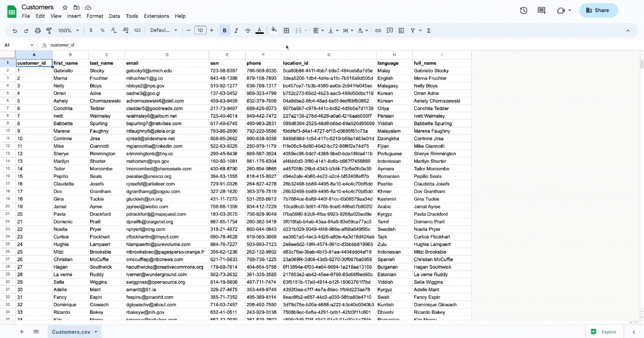Open the Data menu

114,16
